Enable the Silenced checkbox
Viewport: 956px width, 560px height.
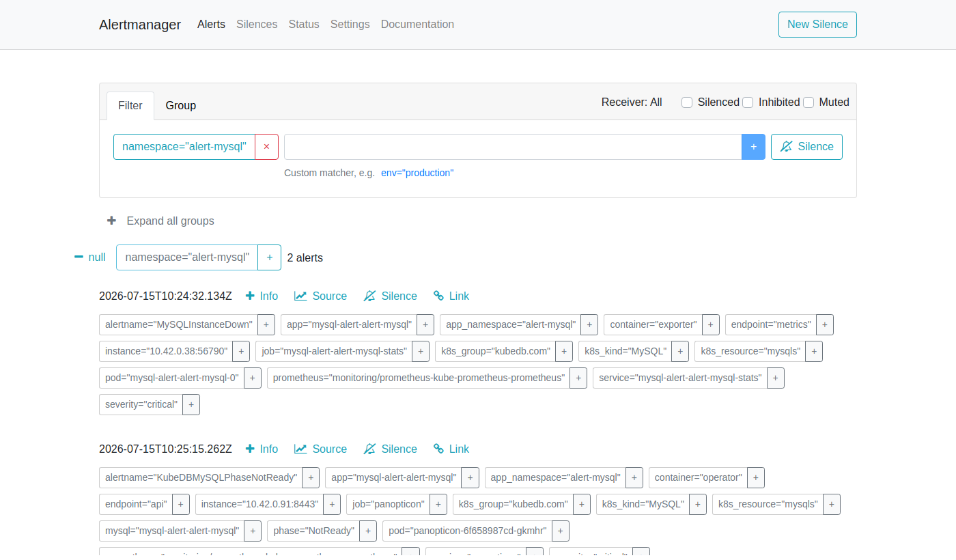point(687,102)
